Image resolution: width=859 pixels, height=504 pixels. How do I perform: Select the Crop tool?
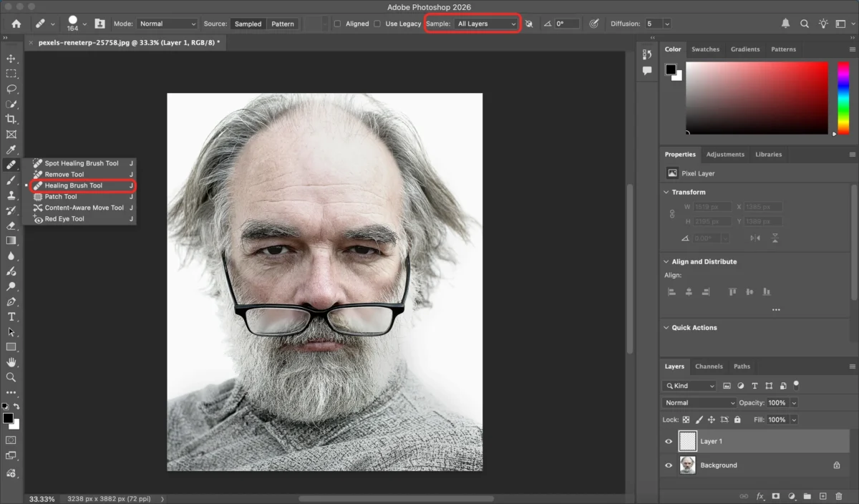pyautogui.click(x=11, y=119)
